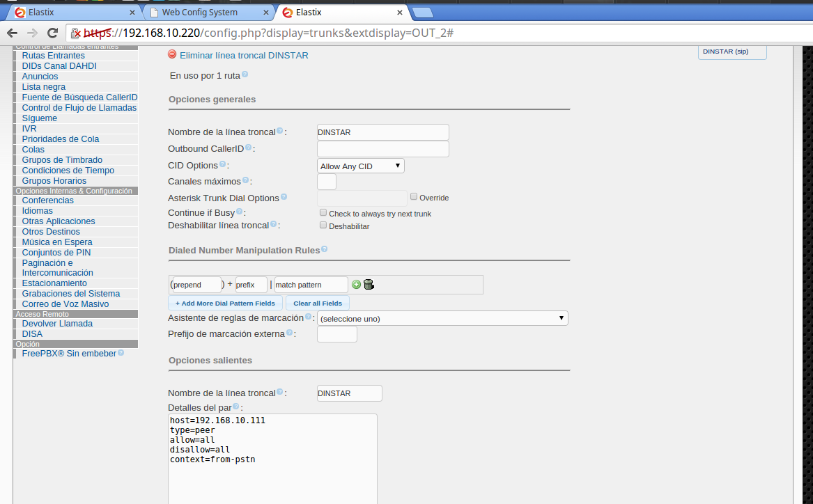Toggle the Deshabilitar checkbox

click(323, 225)
